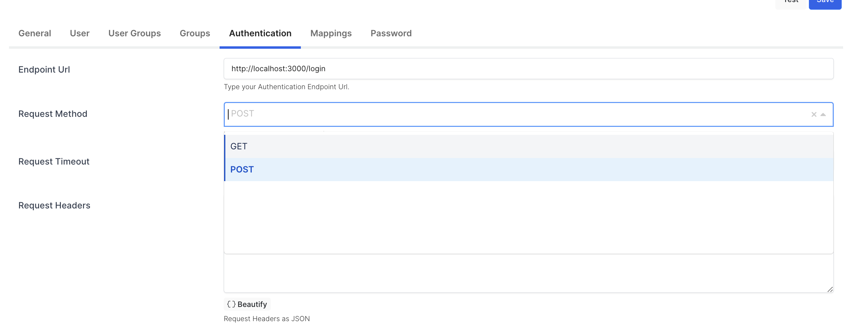Screen dimensions: 868x327
Task: Focus the Endpoint Url input field
Action: (x=528, y=69)
